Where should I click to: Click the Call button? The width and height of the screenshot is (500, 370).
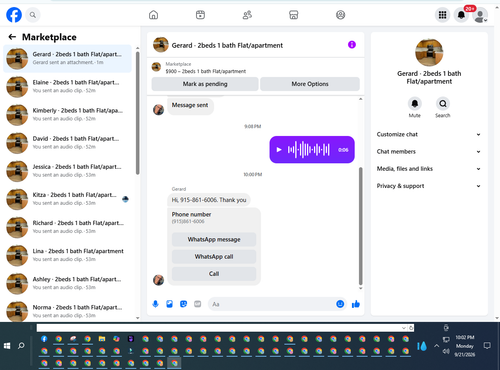point(214,274)
